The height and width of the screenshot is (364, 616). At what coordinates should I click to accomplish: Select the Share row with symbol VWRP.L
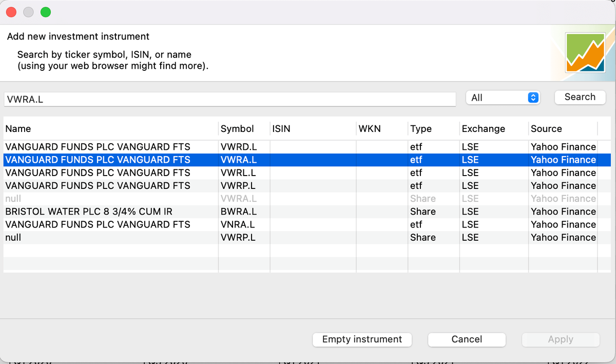(x=307, y=237)
